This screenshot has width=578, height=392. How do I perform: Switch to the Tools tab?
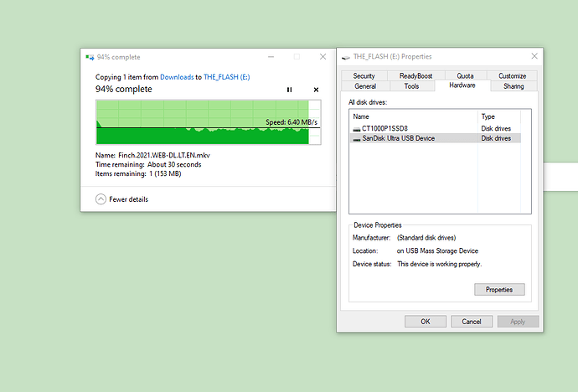click(x=412, y=86)
